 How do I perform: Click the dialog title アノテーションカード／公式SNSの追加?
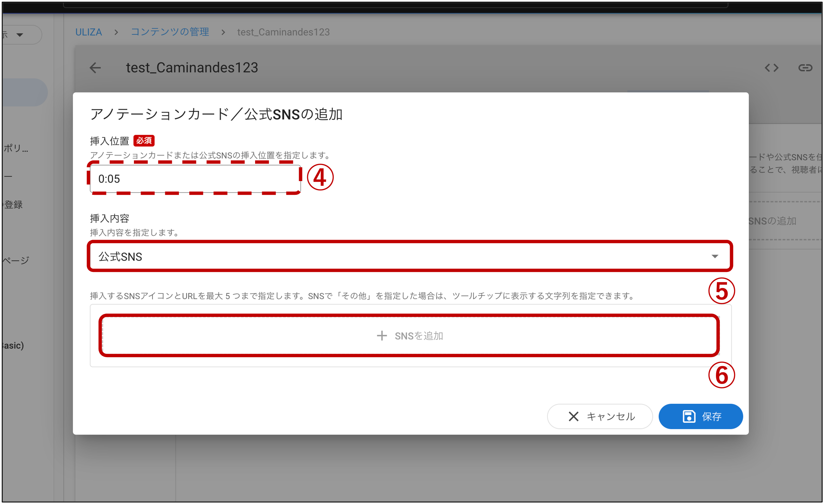[216, 114]
